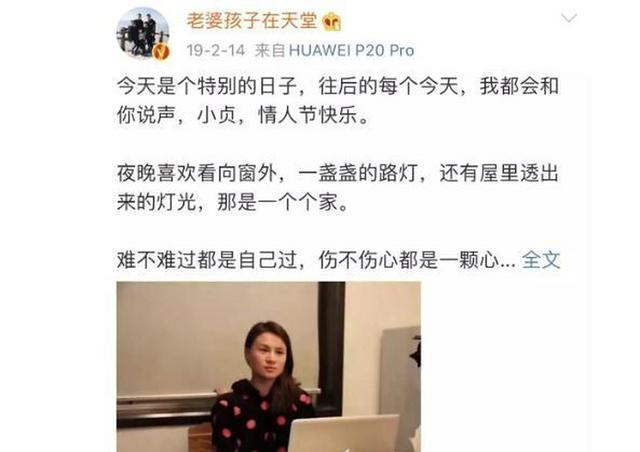
Task: Select the 来自 source label
Action: [269, 51]
